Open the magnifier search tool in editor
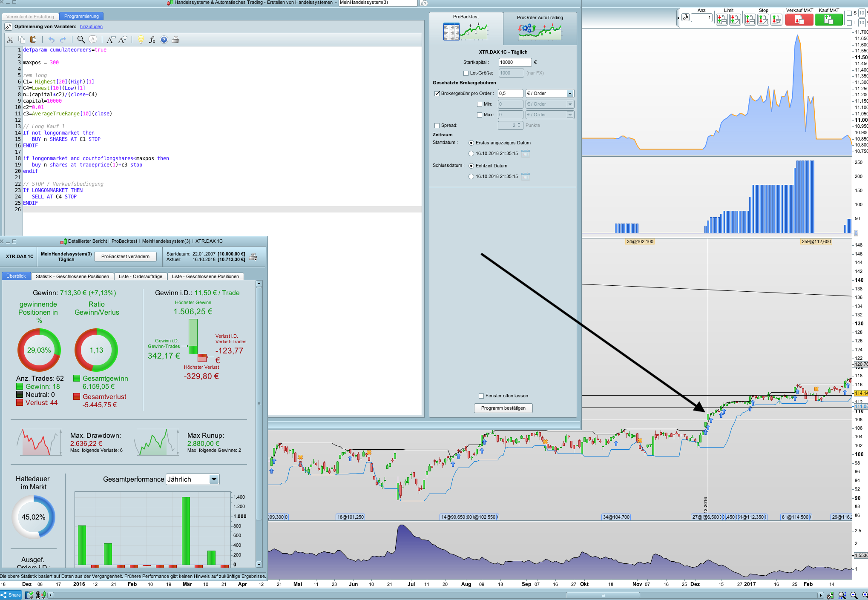This screenshot has width=868, height=600. [x=81, y=40]
